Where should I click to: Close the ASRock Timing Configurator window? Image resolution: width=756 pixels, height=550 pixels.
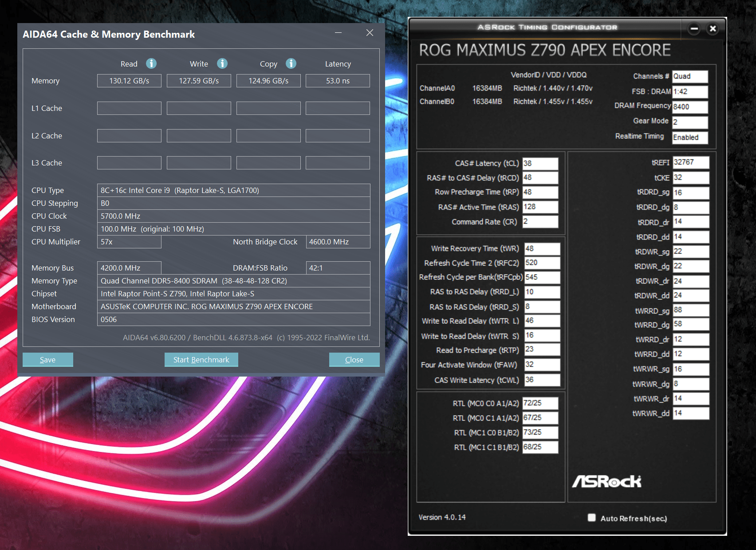click(713, 29)
